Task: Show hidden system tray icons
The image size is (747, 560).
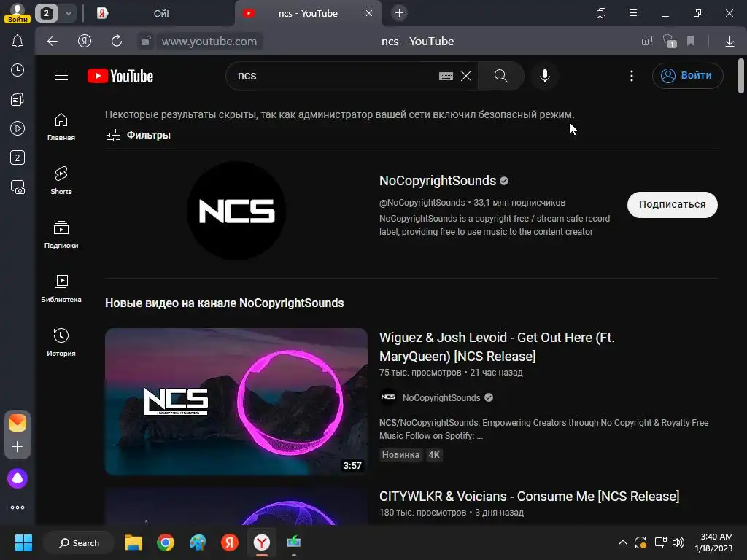Action: (622, 542)
